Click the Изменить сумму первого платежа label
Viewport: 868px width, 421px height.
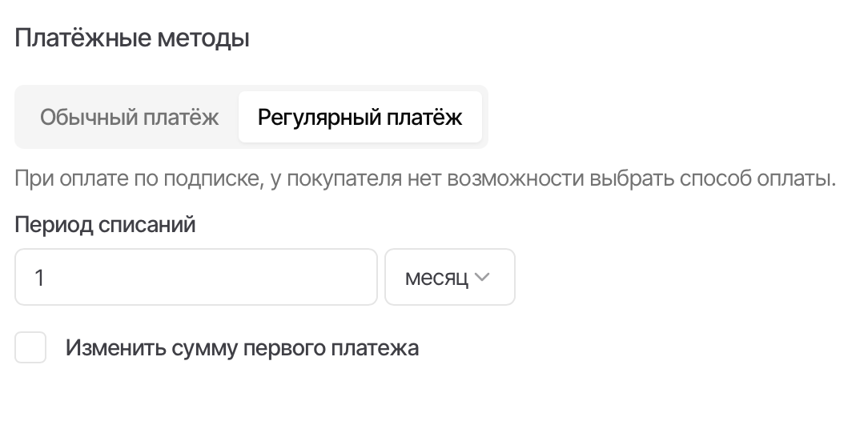tap(242, 348)
